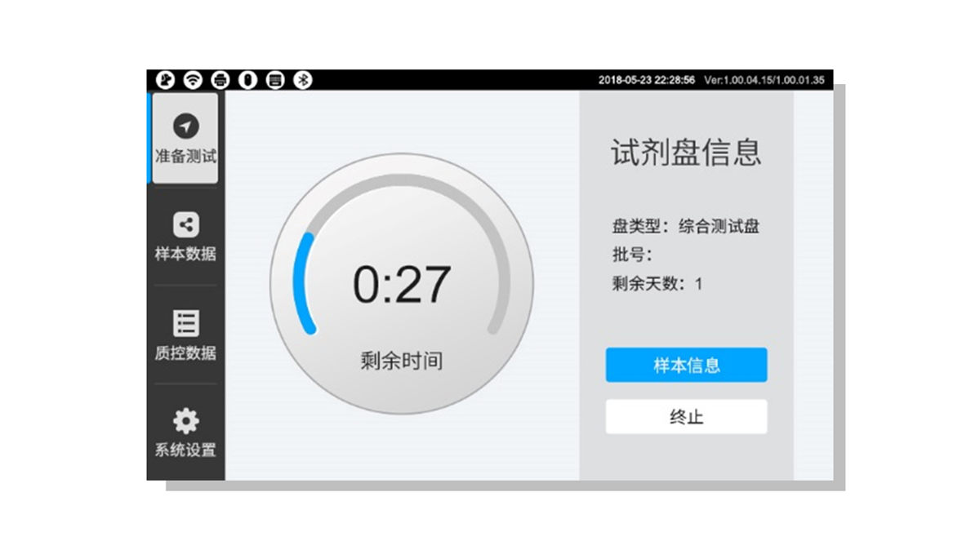
Task: Open the Wi-Fi status icon
Action: pyautogui.click(x=193, y=80)
